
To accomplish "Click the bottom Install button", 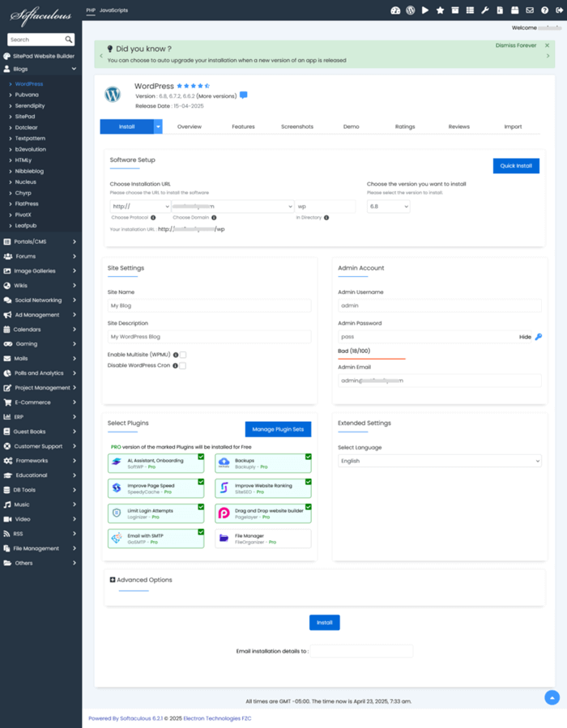I will (x=325, y=623).
